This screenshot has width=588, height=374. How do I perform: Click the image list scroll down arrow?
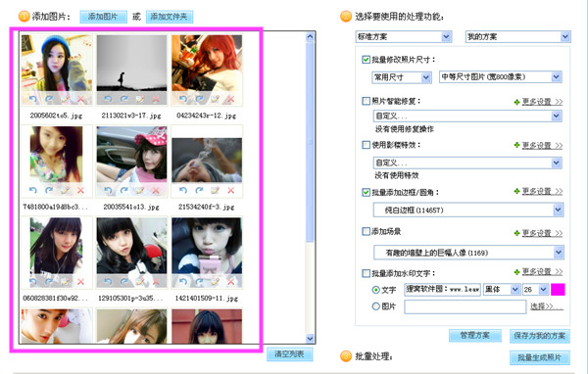pyautogui.click(x=310, y=338)
